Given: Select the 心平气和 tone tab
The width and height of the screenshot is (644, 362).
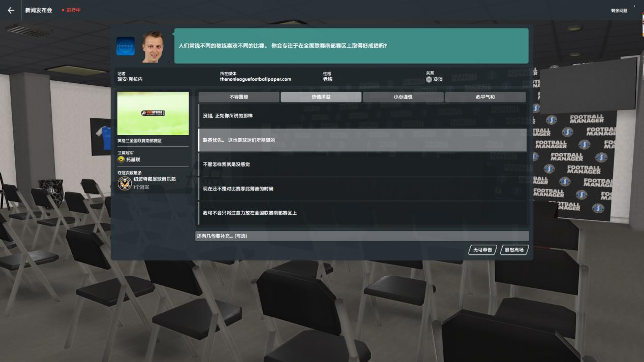Looking at the screenshot, I should click(485, 96).
